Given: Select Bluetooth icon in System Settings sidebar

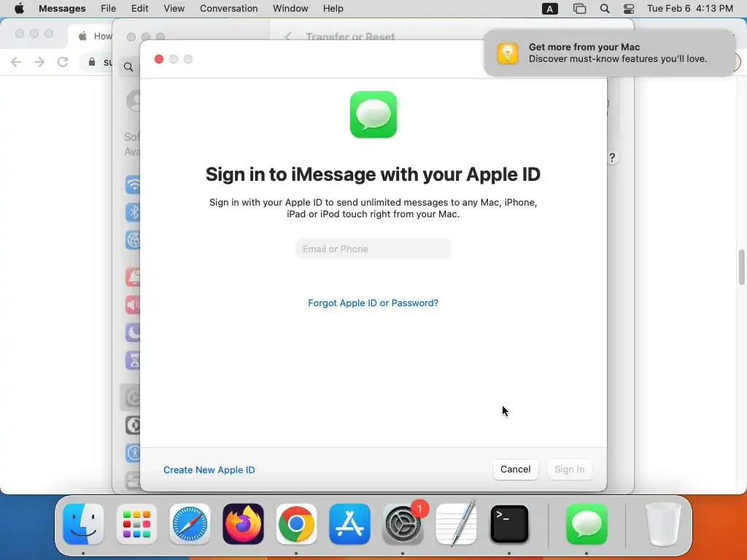Looking at the screenshot, I should click(133, 212).
